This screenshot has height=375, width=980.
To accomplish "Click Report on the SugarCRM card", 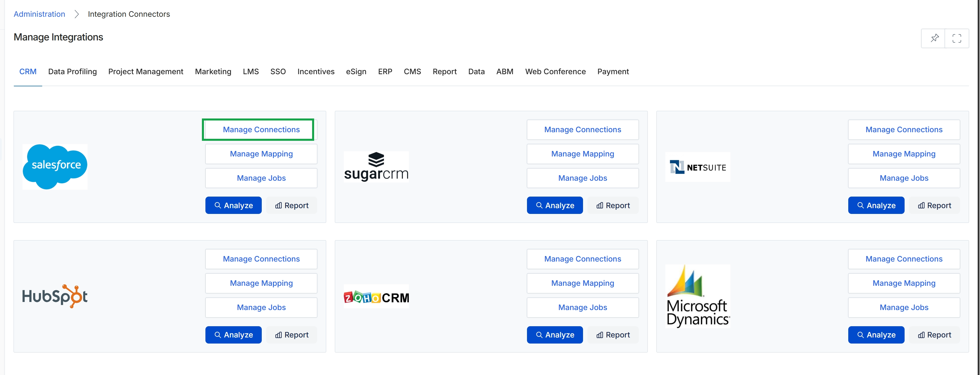I will coord(613,205).
